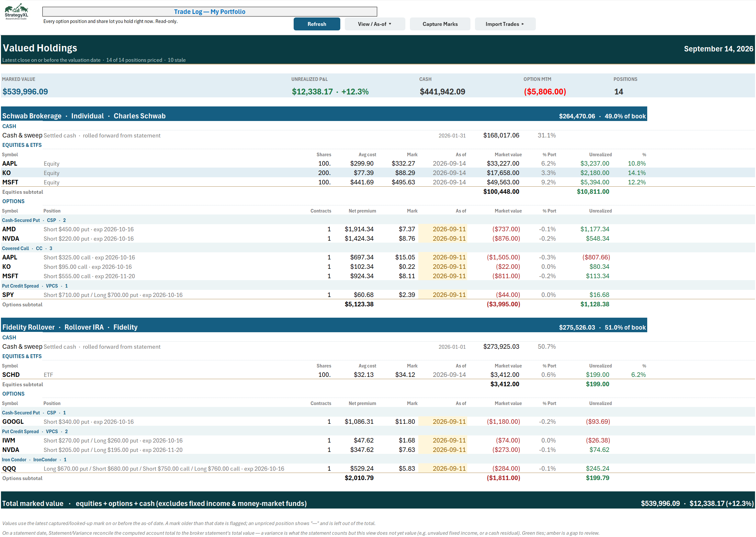Select the $275,526.03 · 51.0% of book label
This screenshot has width=756, height=537.
(602, 328)
